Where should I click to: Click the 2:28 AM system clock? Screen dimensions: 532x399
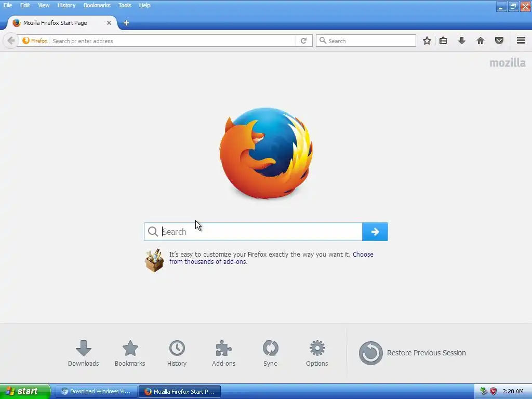click(x=513, y=391)
